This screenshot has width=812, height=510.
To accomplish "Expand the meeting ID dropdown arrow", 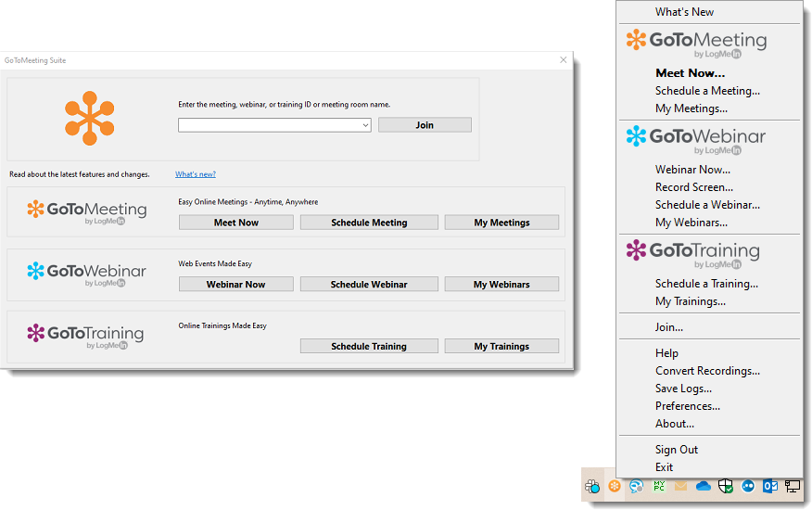I will point(365,125).
